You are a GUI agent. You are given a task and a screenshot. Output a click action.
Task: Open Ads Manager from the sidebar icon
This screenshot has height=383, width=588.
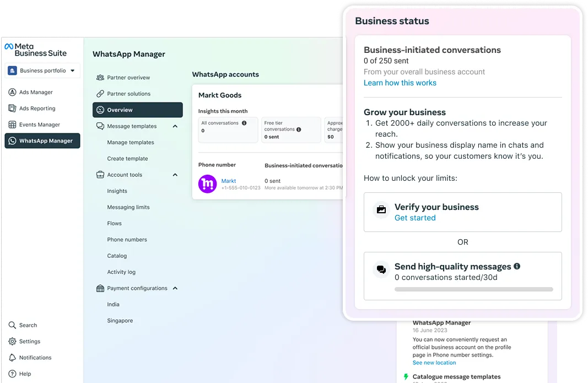pyautogui.click(x=12, y=93)
